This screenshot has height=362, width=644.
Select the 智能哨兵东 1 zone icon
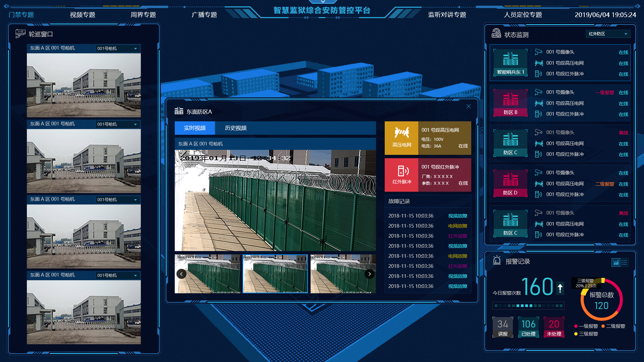[510, 59]
